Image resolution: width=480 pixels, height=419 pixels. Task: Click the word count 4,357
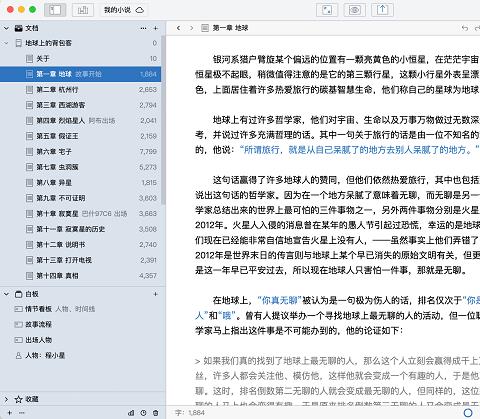pos(148,276)
